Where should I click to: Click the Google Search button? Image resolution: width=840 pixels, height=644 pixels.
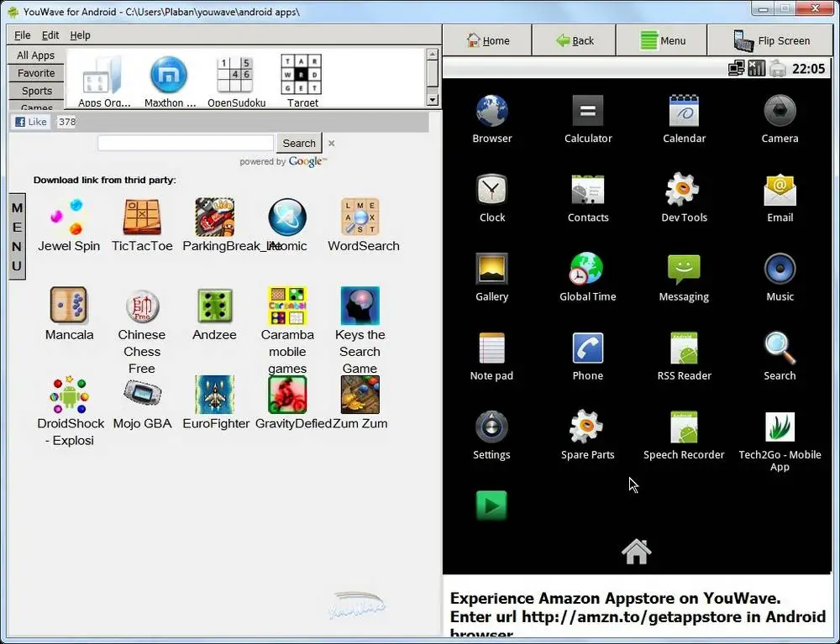tap(299, 143)
